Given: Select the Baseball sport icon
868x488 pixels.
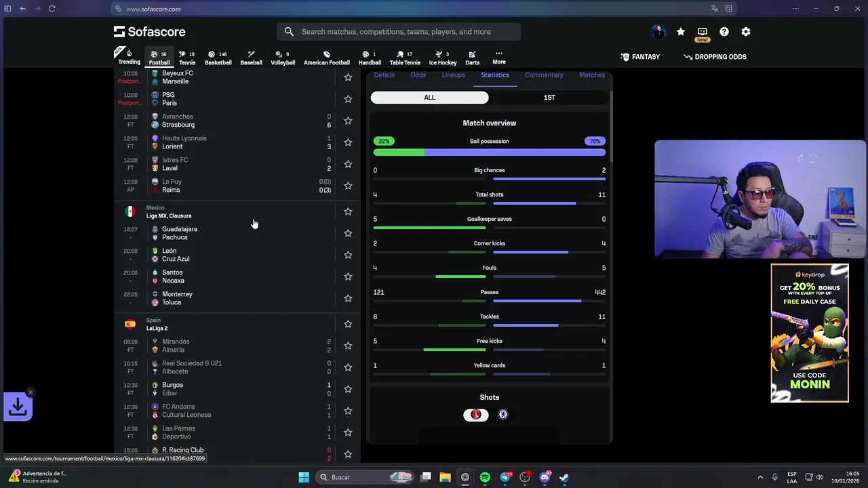Looking at the screenshot, I should [x=251, y=58].
